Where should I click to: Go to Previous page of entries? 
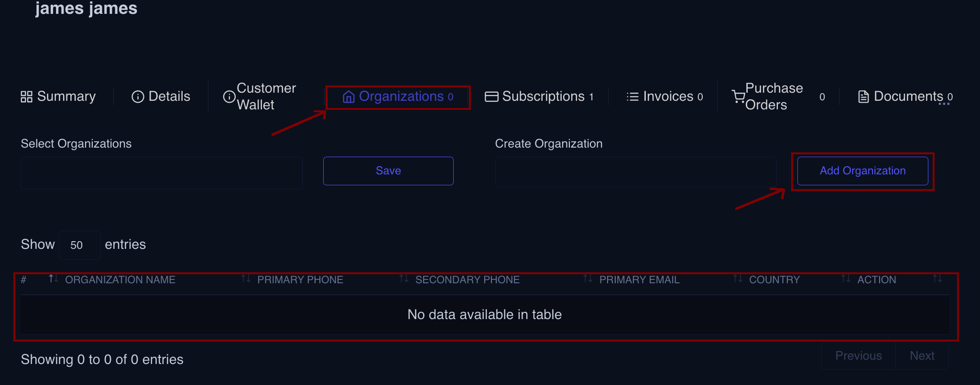(858, 356)
